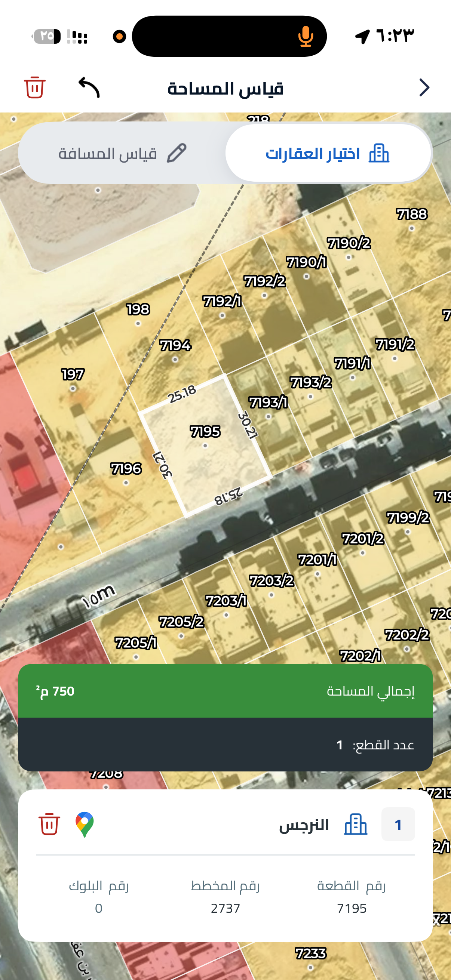Image resolution: width=451 pixels, height=980 pixels.
Task: Select parcel 7192/2 on the map
Action: click(x=264, y=281)
